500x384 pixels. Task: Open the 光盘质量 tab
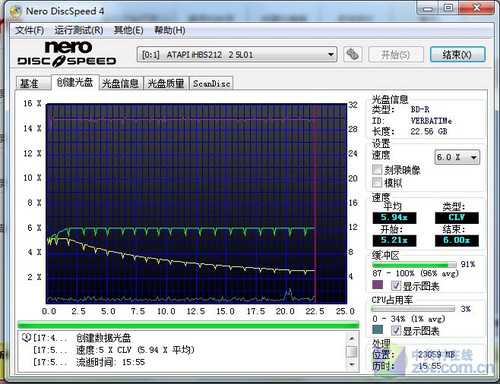[x=166, y=83]
